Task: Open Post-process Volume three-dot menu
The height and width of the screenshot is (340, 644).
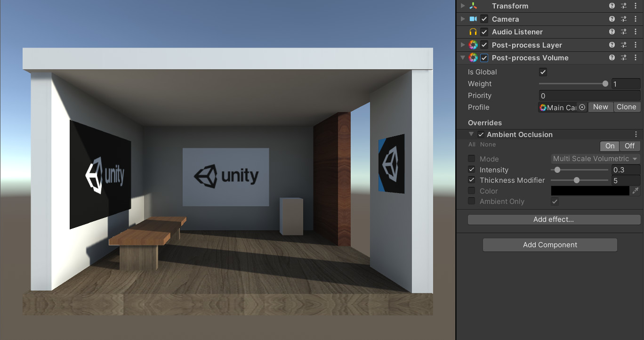Action: (x=636, y=57)
